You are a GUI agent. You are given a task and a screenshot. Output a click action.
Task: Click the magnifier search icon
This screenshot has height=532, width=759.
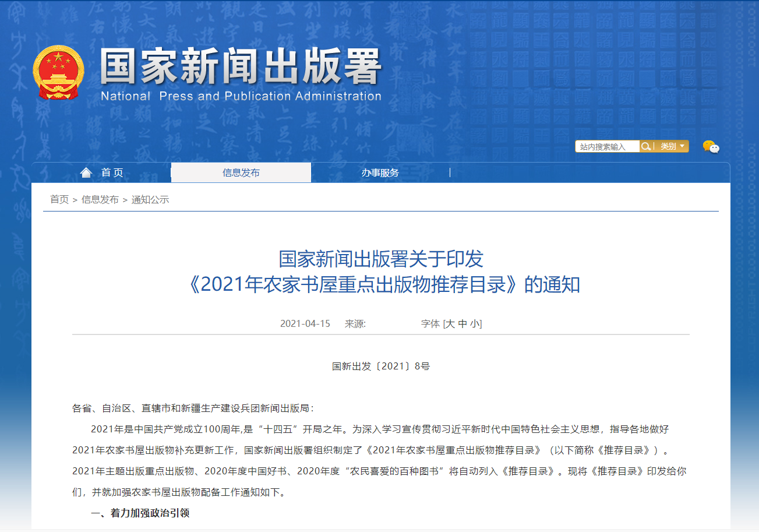point(645,146)
